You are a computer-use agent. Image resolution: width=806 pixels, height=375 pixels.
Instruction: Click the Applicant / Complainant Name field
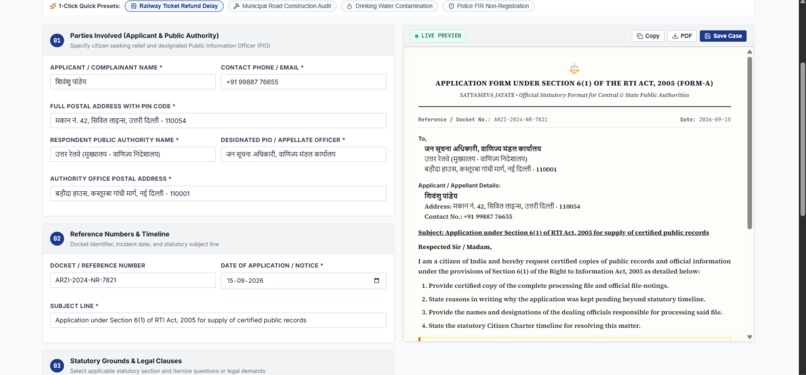(133, 82)
